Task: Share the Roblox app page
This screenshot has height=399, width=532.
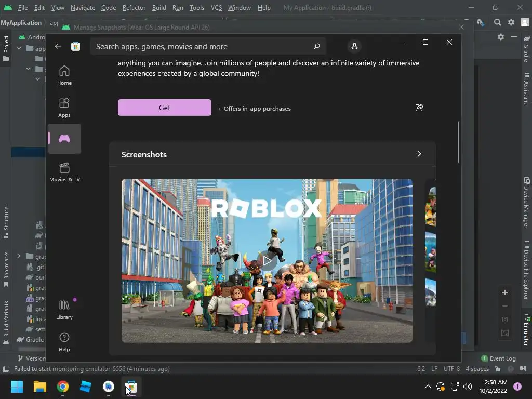Action: [419, 108]
